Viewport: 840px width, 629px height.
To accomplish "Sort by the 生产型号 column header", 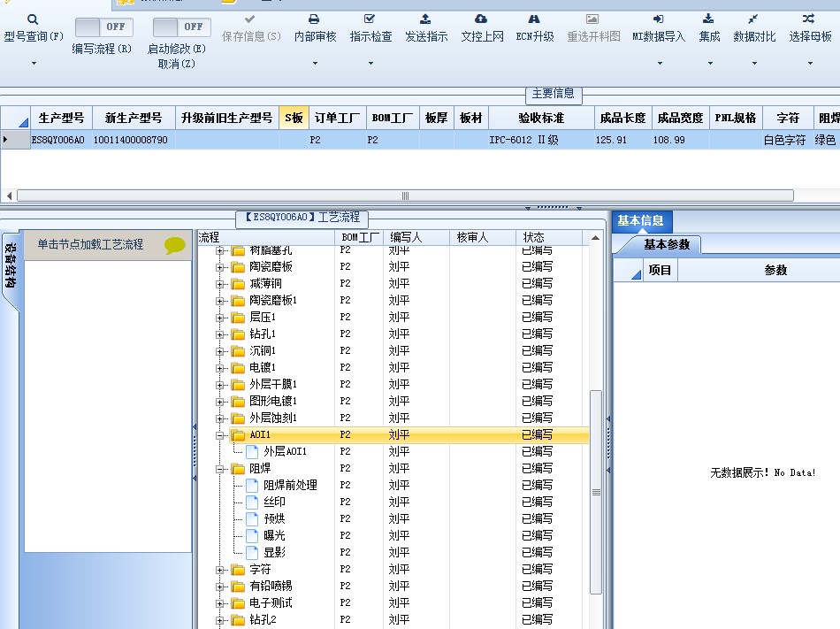I will [61, 118].
